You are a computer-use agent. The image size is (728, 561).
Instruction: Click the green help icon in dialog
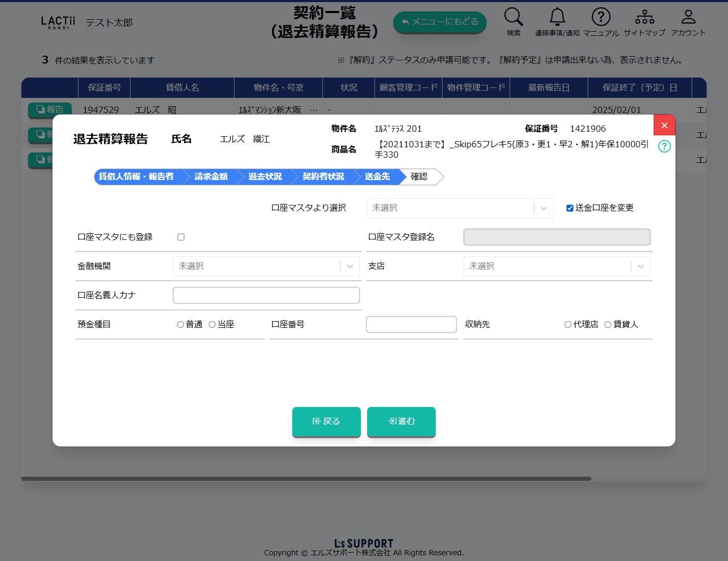click(664, 146)
